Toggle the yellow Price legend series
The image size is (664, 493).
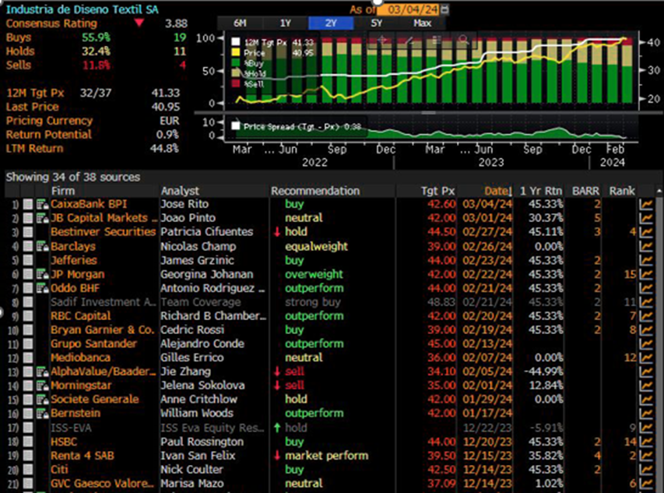(x=235, y=53)
